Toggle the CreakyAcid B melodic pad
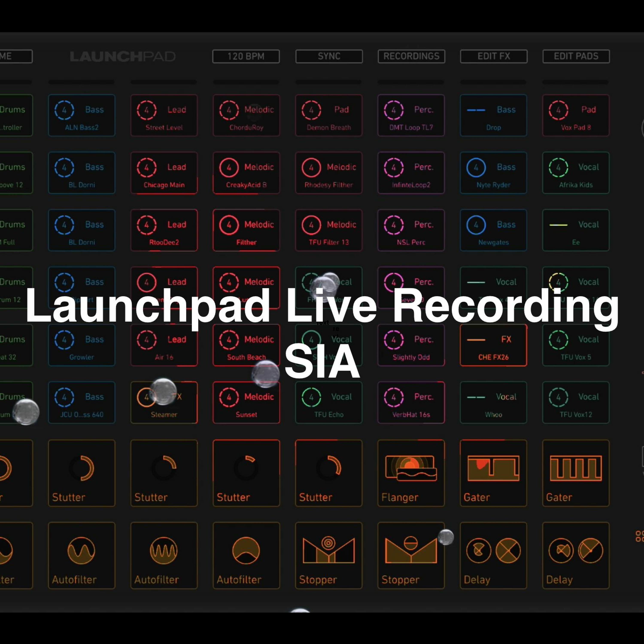The height and width of the screenshot is (644, 644). point(246,173)
